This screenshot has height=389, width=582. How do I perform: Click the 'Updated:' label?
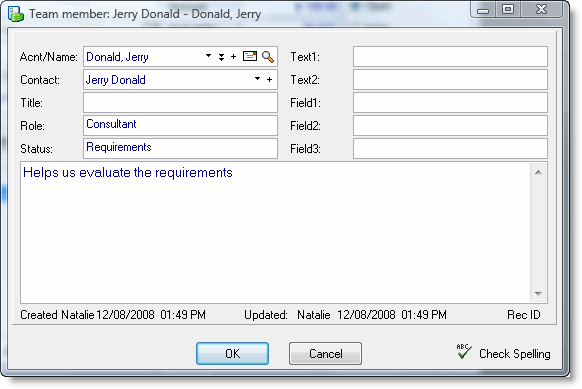point(266,315)
